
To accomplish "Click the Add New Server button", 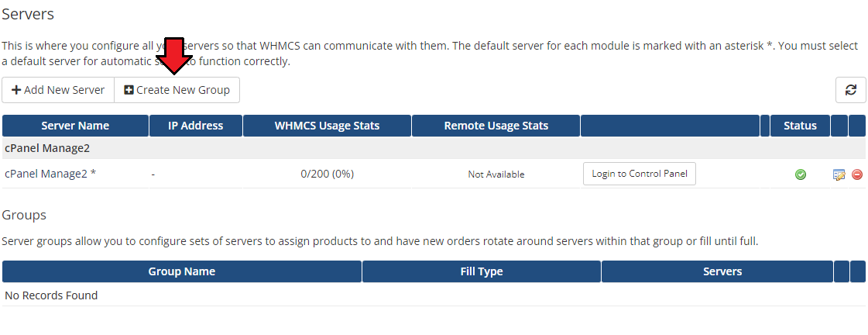I will click(x=58, y=90).
